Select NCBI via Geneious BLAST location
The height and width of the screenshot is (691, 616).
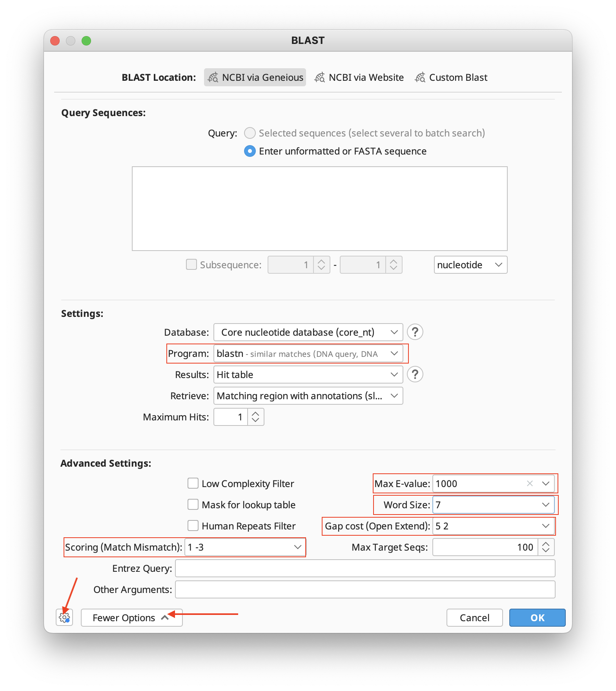tap(255, 77)
